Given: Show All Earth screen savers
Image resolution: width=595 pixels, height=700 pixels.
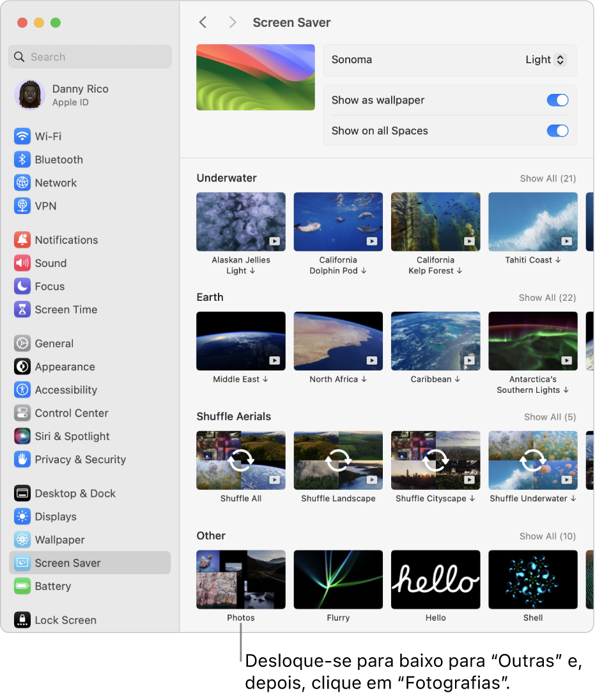Looking at the screenshot, I should pos(547,298).
